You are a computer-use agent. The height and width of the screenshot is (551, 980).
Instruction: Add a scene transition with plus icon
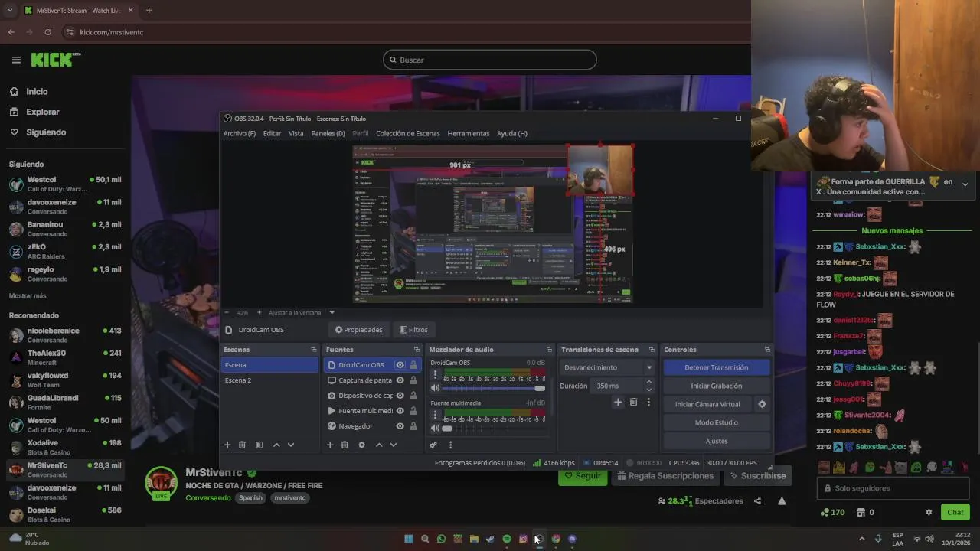618,402
